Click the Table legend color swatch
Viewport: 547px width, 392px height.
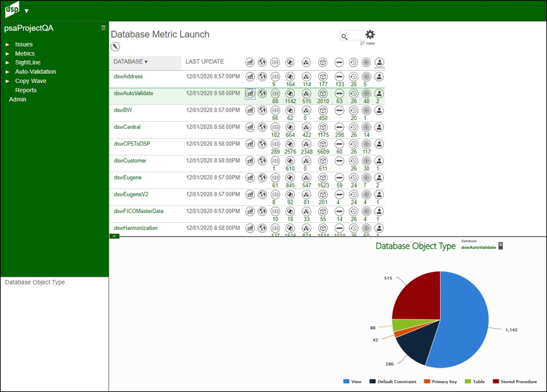[468, 381]
